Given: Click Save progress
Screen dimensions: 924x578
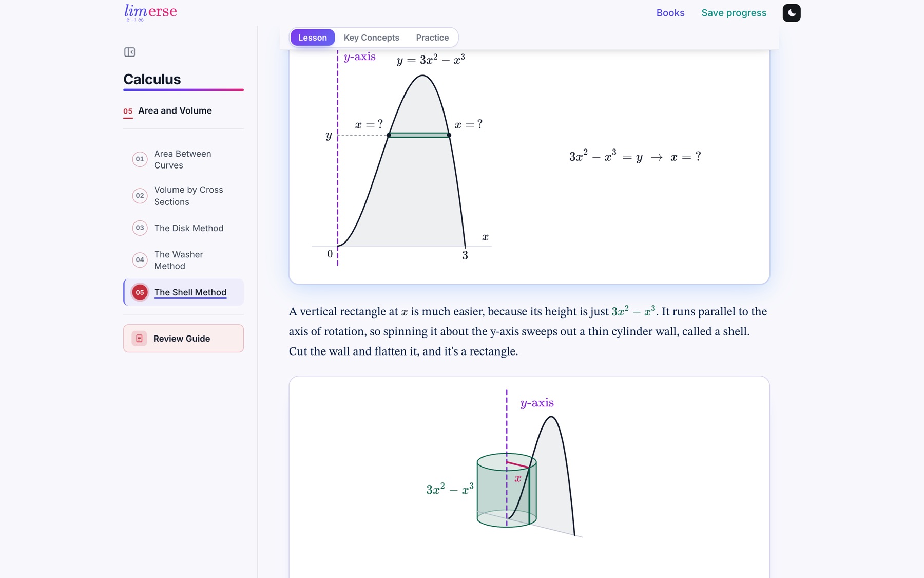Looking at the screenshot, I should click(734, 13).
